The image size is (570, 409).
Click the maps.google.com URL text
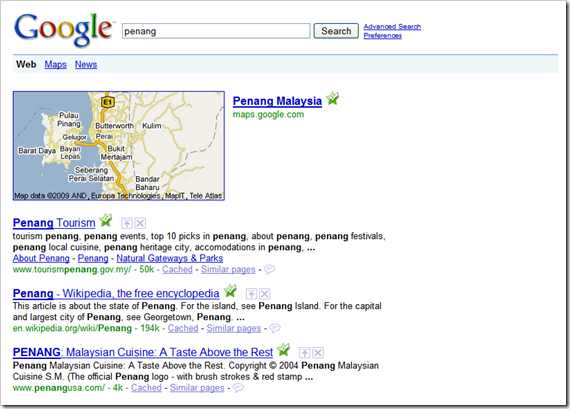(268, 115)
